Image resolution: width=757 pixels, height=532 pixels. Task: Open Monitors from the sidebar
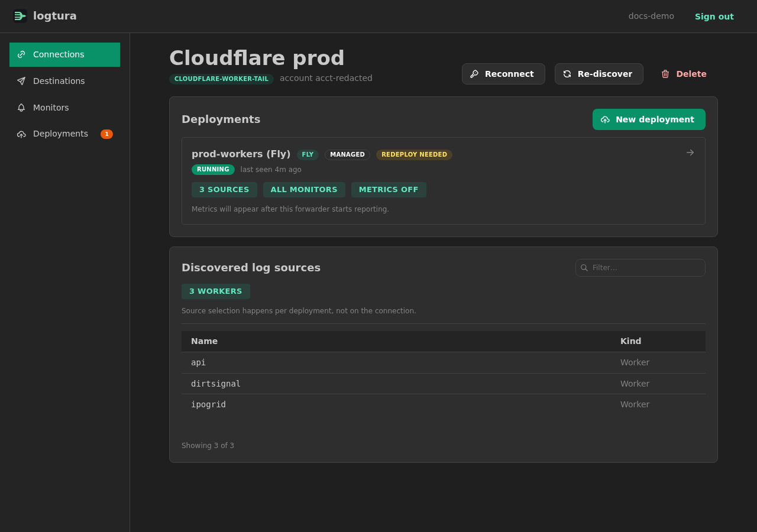click(x=64, y=108)
